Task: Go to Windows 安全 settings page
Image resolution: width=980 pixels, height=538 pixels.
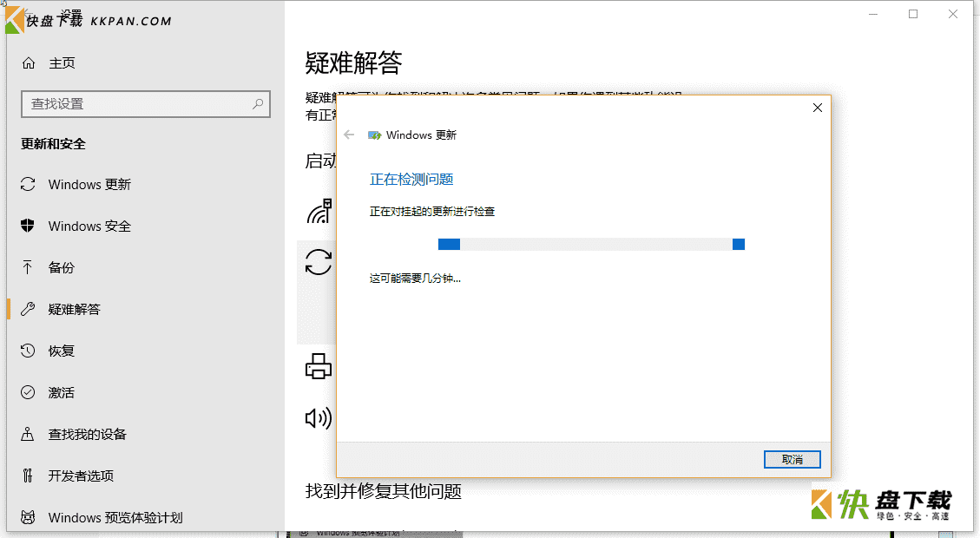Action: pos(89,226)
